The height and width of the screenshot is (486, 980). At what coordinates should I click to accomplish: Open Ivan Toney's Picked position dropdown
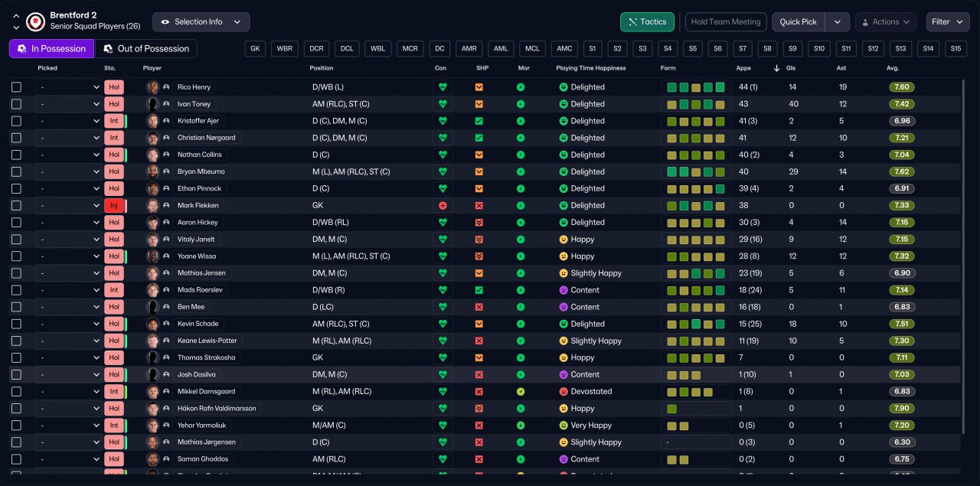pos(69,104)
